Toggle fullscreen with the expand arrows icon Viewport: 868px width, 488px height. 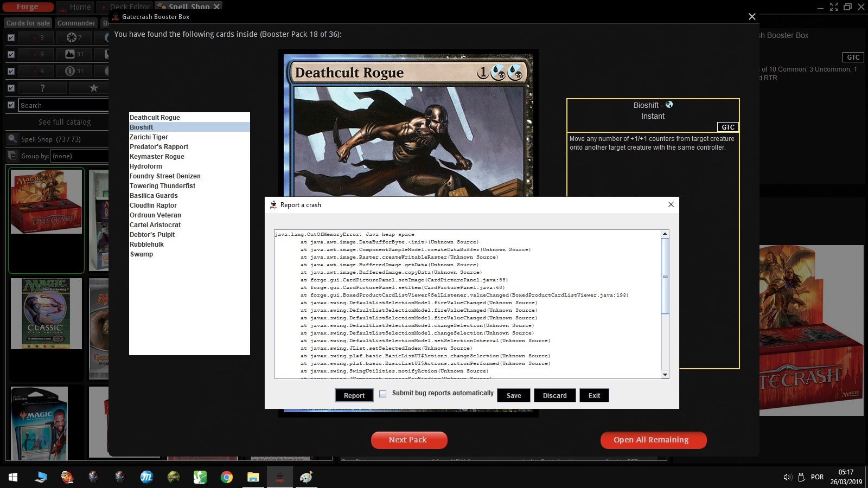(834, 7)
